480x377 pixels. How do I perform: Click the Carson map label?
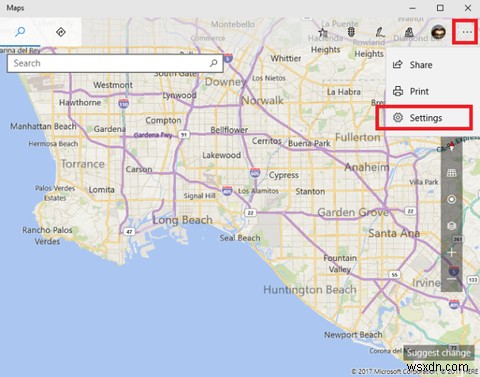139,169
